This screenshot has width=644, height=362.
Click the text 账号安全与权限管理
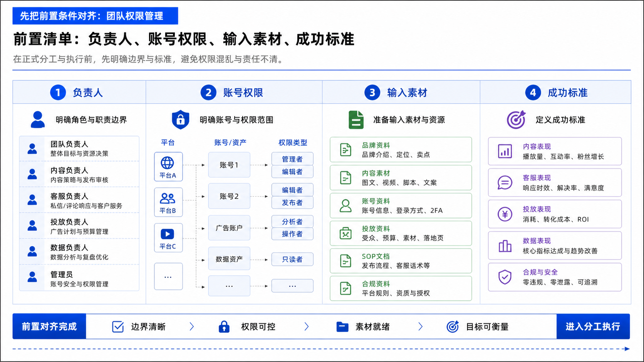coord(79,284)
